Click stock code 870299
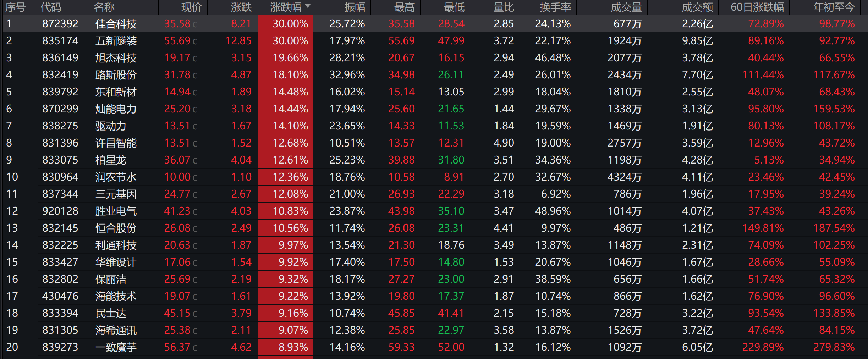The height and width of the screenshot is (359, 868). pyautogui.click(x=60, y=109)
